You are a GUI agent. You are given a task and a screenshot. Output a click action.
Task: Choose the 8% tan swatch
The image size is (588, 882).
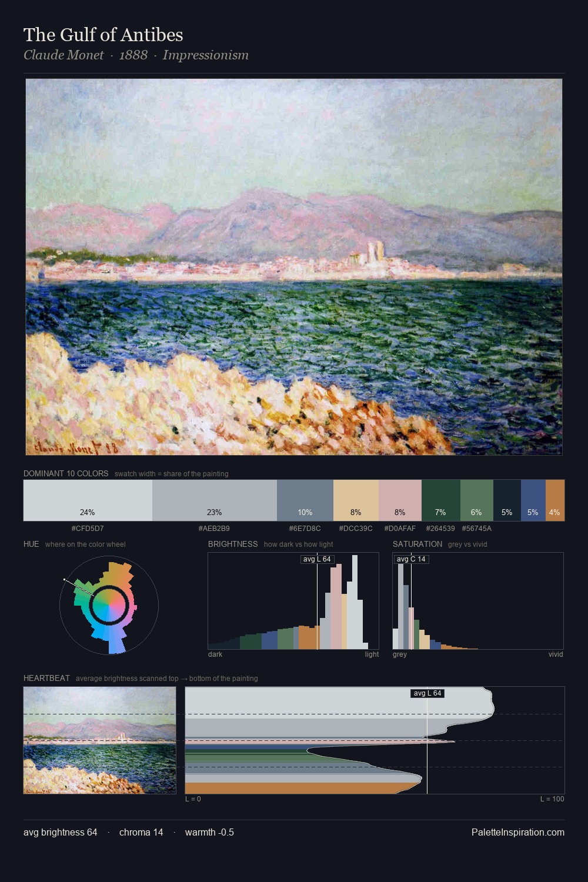pos(356,500)
